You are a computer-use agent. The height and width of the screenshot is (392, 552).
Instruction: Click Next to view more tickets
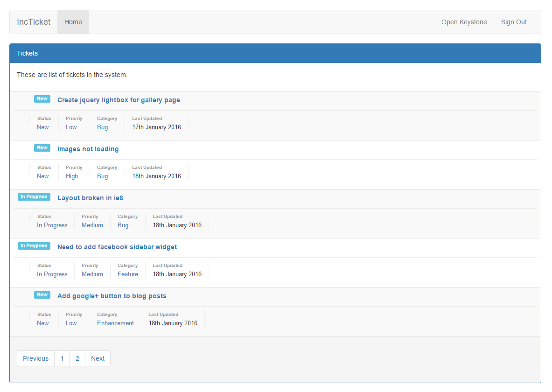[98, 358]
